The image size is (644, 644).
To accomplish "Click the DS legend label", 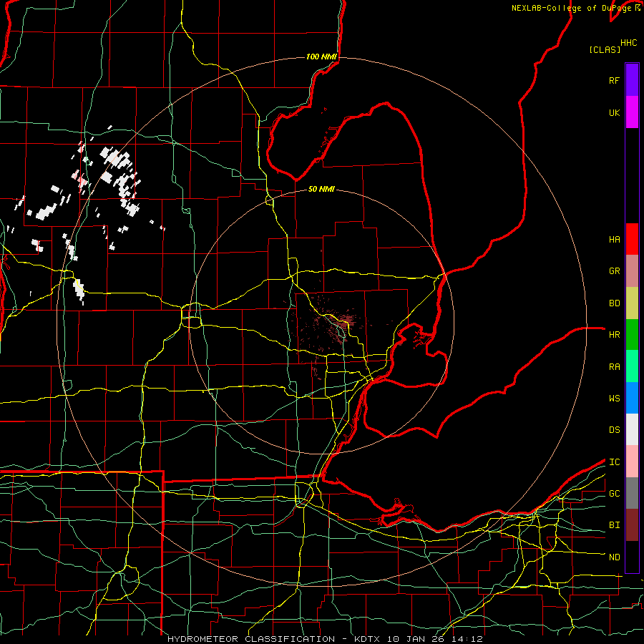I will pos(614,430).
